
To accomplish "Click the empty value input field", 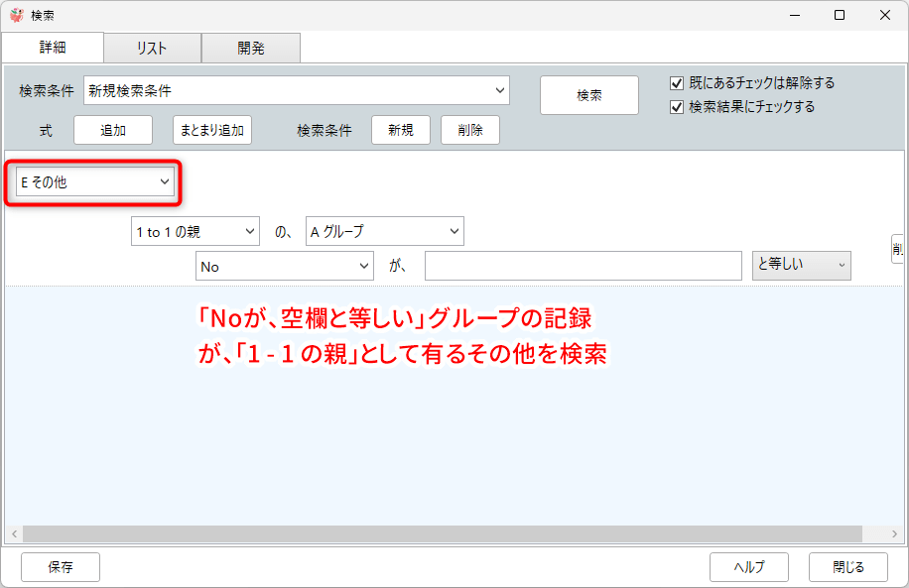I will 583,266.
